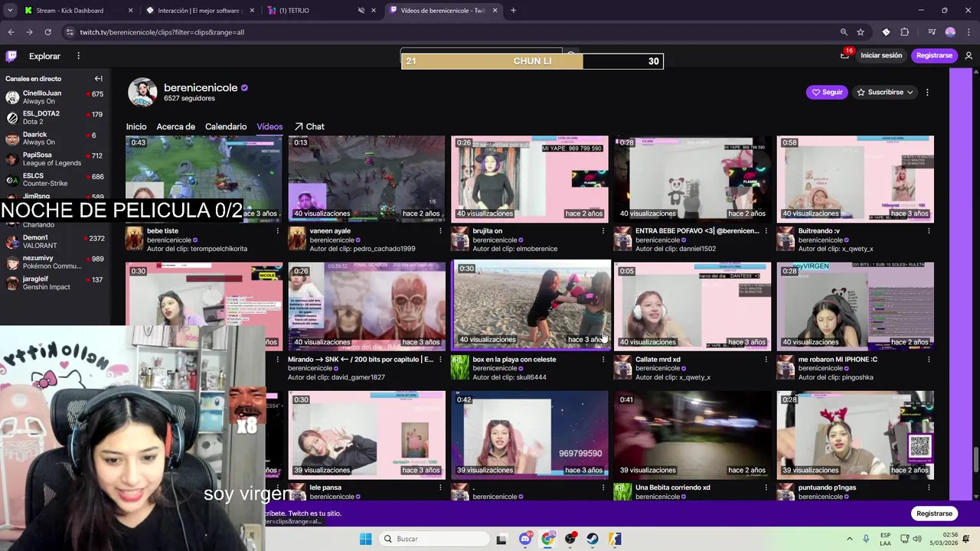This screenshot has height=551, width=980.
Task: Open the jaragleif Genshin Impact channel
Action: (x=54, y=283)
